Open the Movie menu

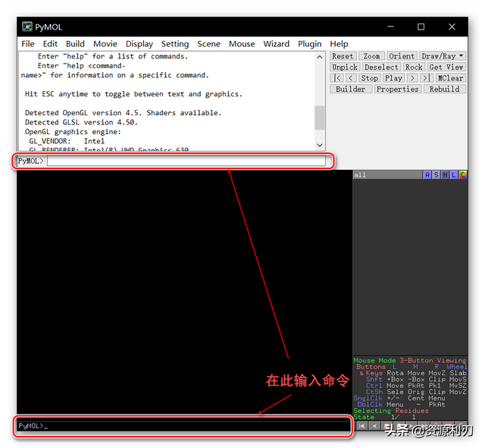105,44
